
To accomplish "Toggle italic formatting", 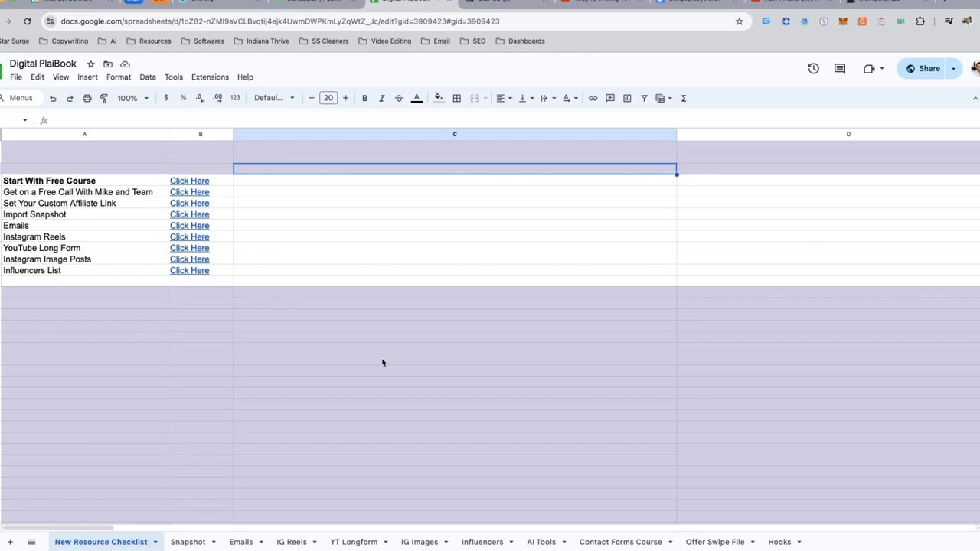I will [381, 98].
